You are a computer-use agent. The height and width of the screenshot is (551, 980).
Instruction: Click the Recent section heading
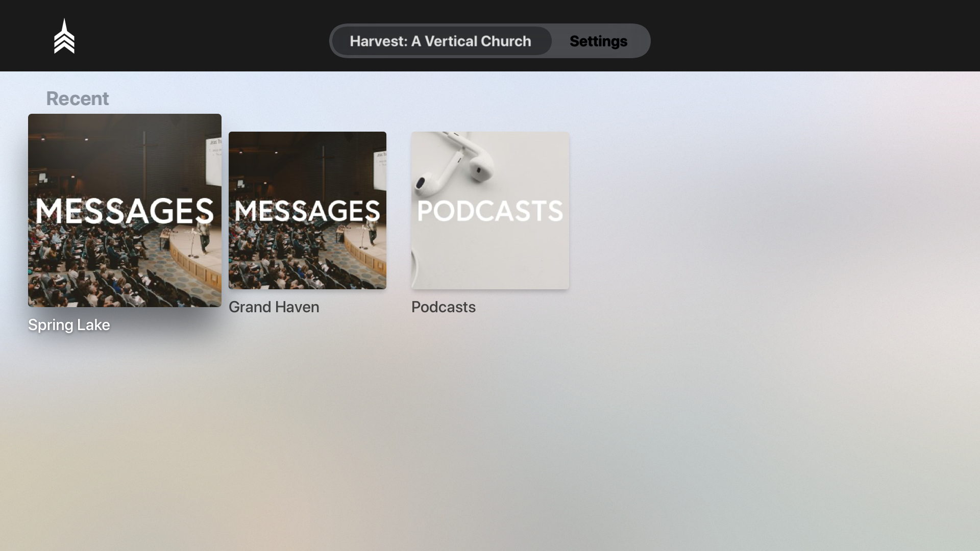tap(78, 98)
